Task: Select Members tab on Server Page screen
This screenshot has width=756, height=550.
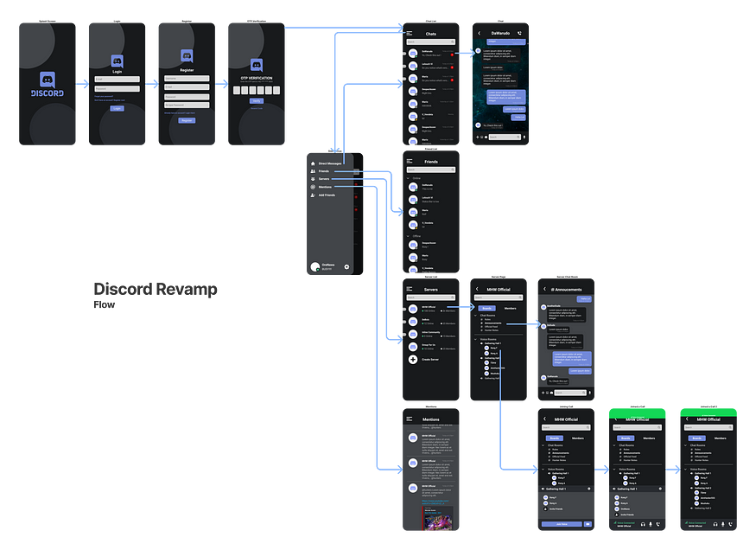Action: [x=510, y=308]
